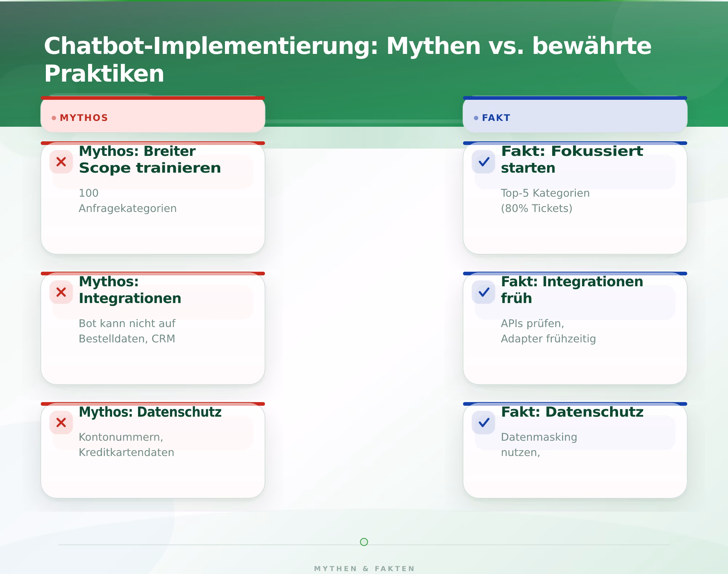Click the text 'Kontonummern, Kreditkartendaten'
Viewport: 728px width, 574px height.
pyautogui.click(x=126, y=445)
